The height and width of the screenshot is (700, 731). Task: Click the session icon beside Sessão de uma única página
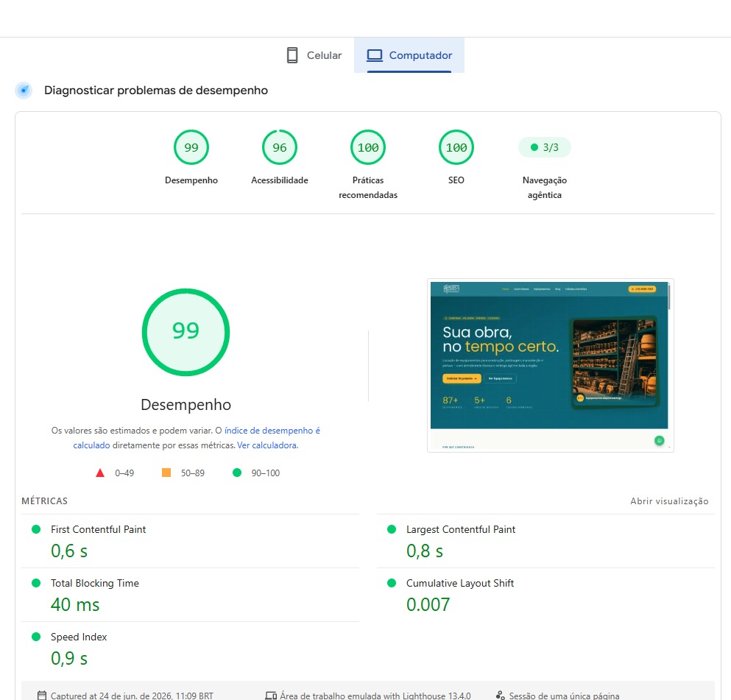click(501, 696)
